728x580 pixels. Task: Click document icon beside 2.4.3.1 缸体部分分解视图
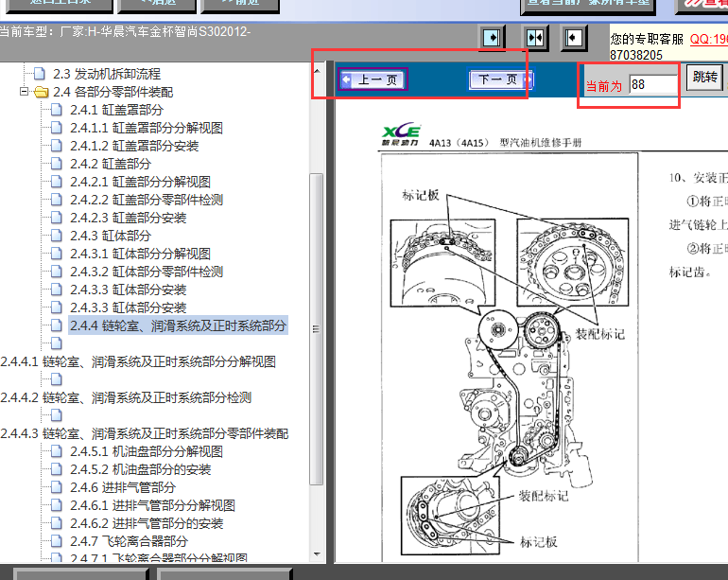pyautogui.click(x=56, y=254)
